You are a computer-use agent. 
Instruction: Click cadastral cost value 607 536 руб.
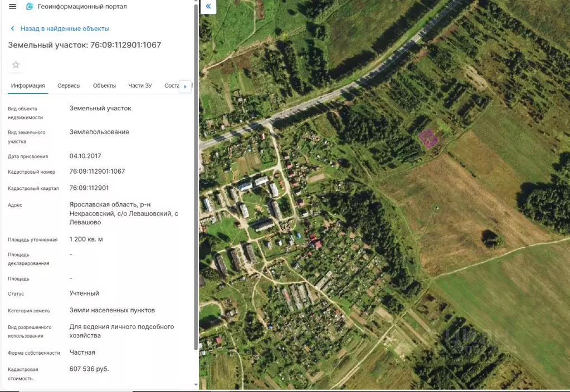point(89,369)
